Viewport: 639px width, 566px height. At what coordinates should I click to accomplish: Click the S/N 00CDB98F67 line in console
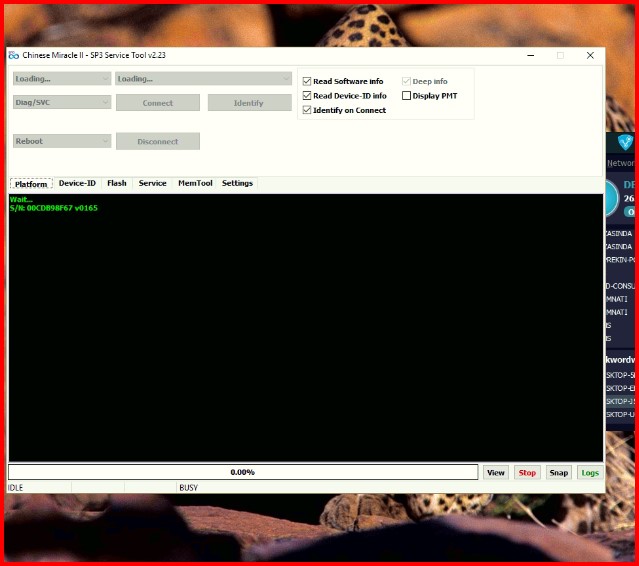point(53,208)
